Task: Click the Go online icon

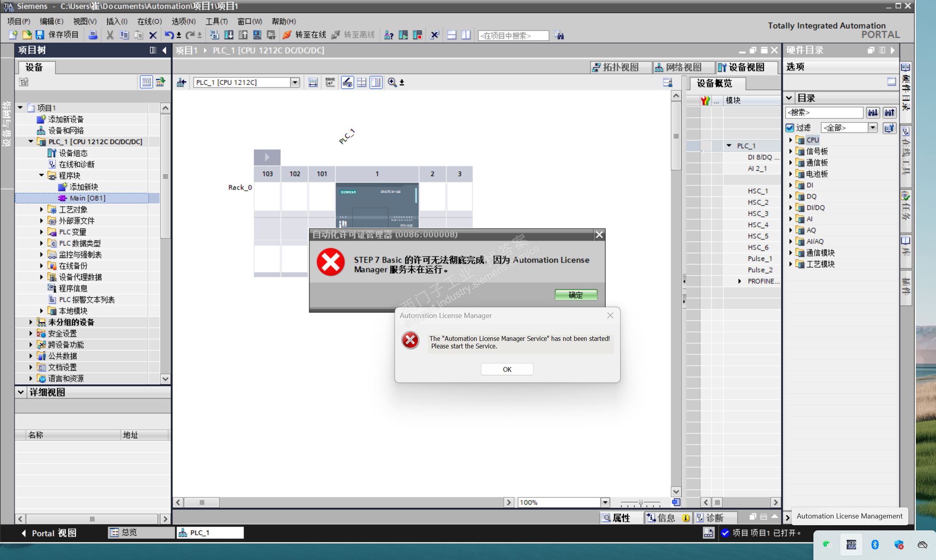Action: pos(287,35)
